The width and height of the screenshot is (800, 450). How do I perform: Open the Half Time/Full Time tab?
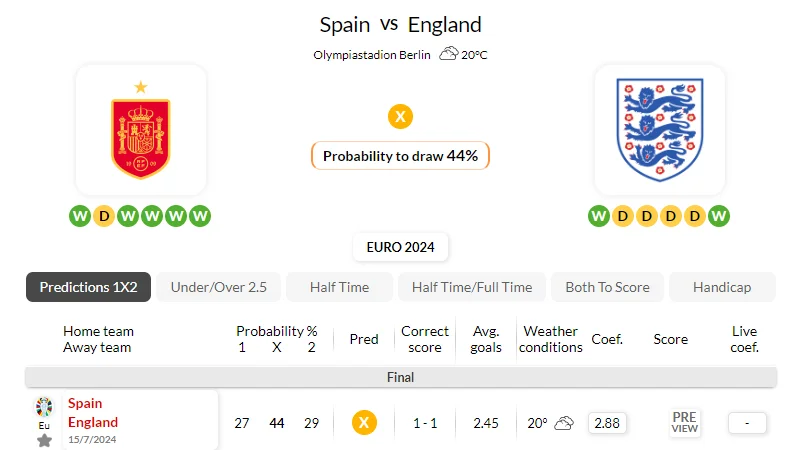click(x=472, y=287)
